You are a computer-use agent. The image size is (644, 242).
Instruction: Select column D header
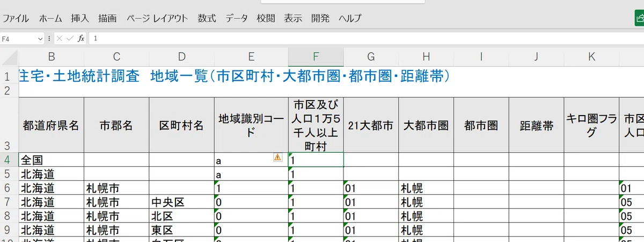click(x=181, y=56)
